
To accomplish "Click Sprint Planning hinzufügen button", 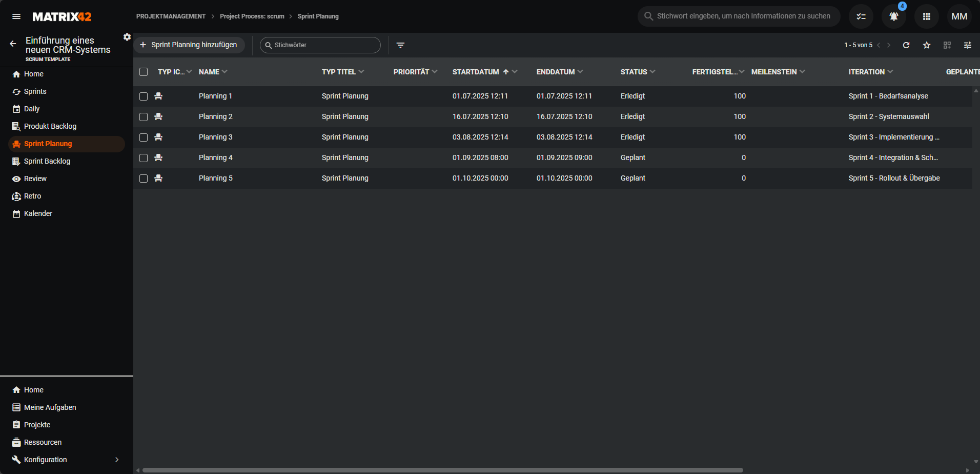I will click(x=189, y=45).
